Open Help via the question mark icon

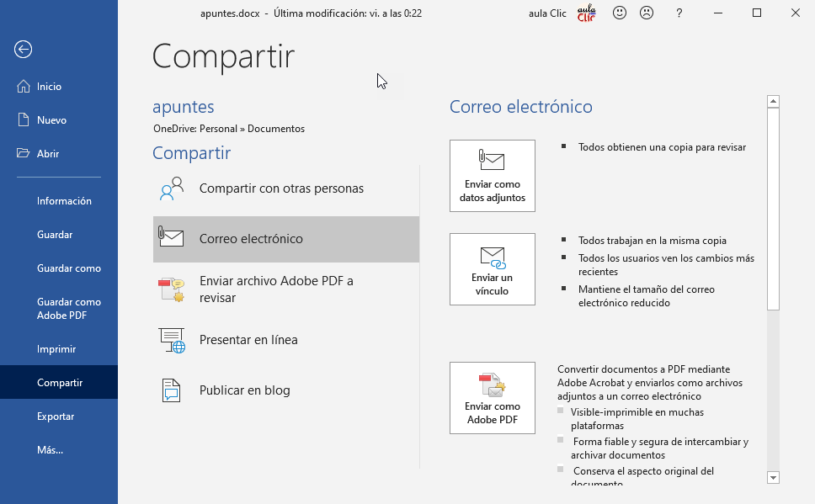click(679, 13)
